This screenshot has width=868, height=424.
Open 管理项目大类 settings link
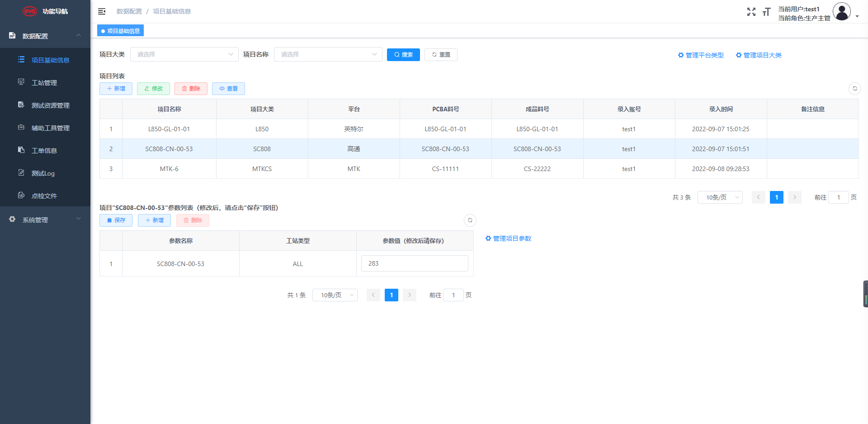click(759, 55)
